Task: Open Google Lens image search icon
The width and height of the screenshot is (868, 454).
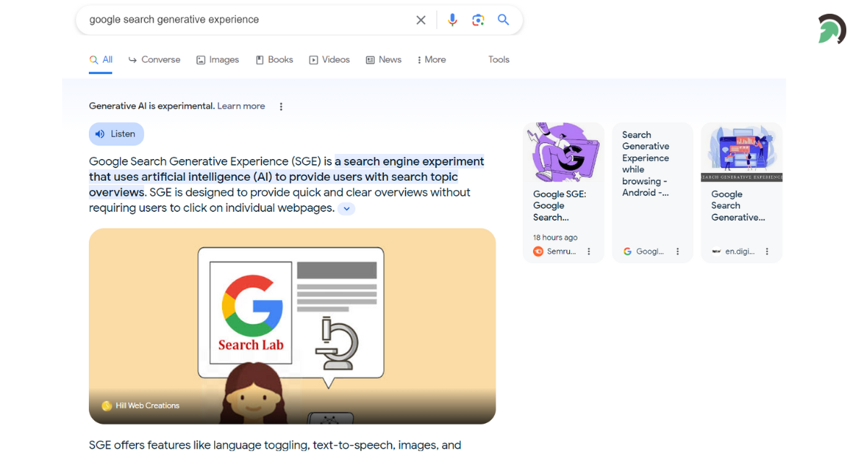Action: point(478,20)
